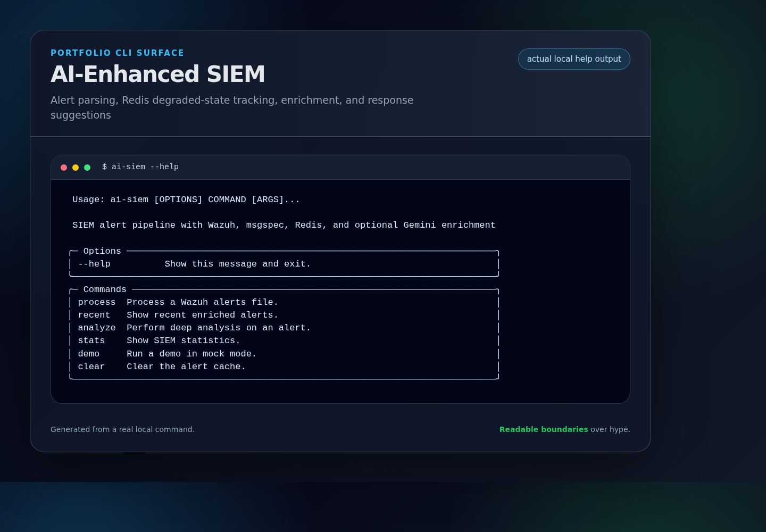Click the '$ ai-siem --help' terminal title
This screenshot has height=532, width=766.
point(140,167)
